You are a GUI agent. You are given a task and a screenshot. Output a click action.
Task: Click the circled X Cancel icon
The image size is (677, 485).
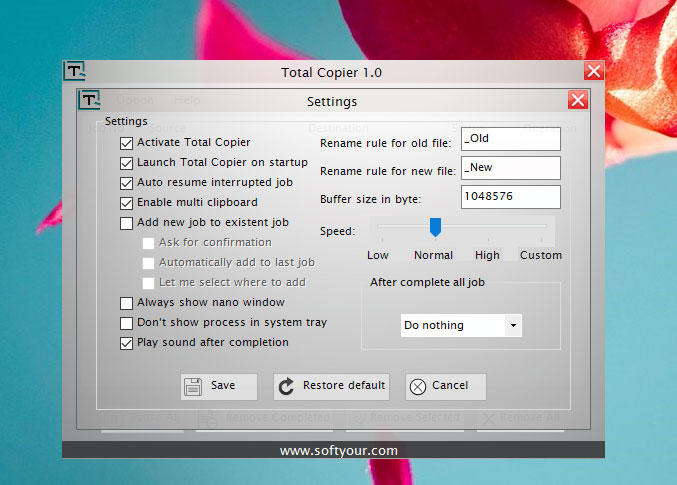[418, 386]
